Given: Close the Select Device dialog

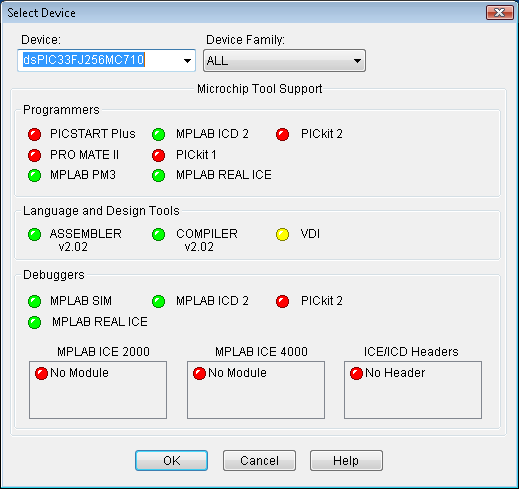Looking at the screenshot, I should pos(500,13).
